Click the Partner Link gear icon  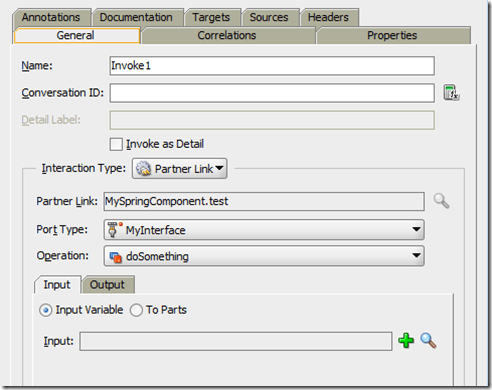143,168
